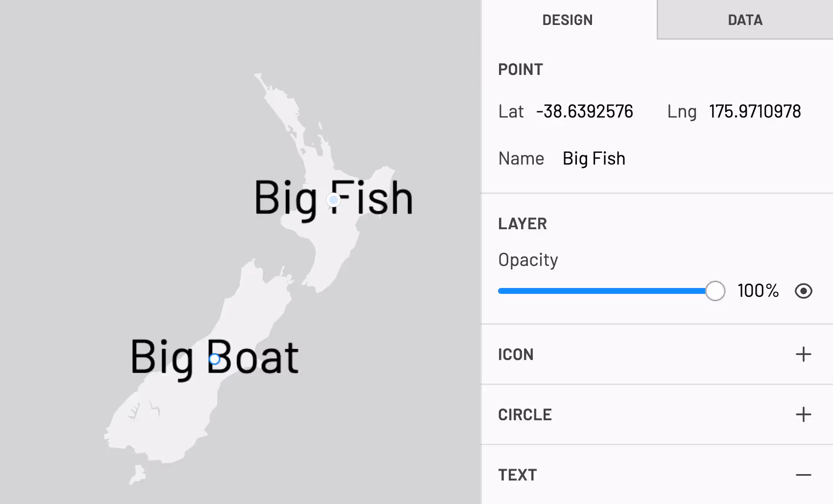Click the plus icon on the ICON section
The image size is (833, 504).
(803, 355)
